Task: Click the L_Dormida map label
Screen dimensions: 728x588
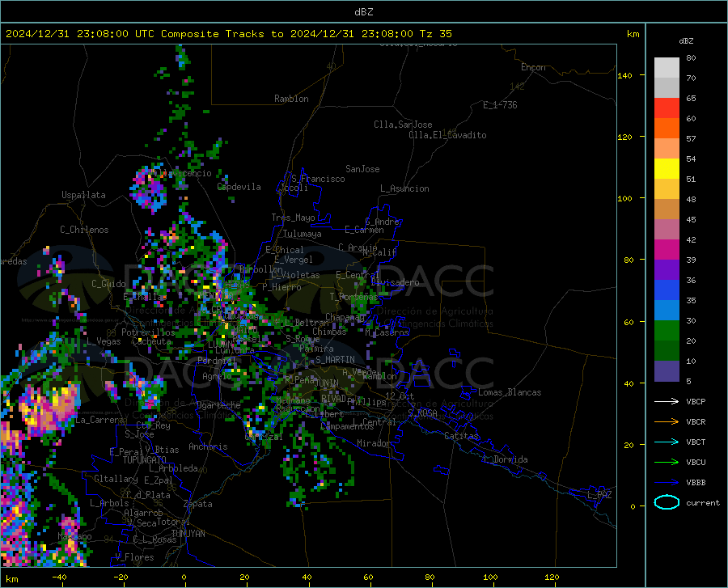Action: coord(505,459)
